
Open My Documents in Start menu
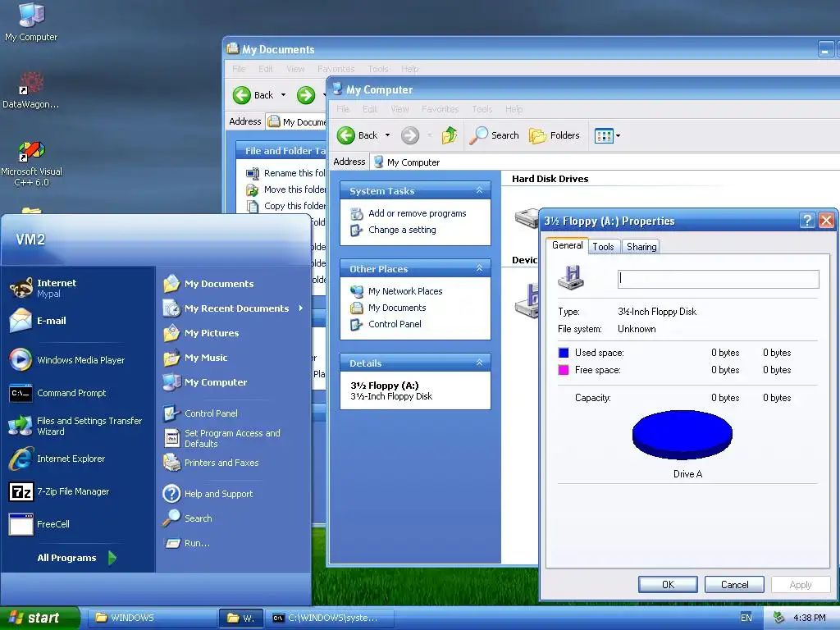tap(208, 283)
